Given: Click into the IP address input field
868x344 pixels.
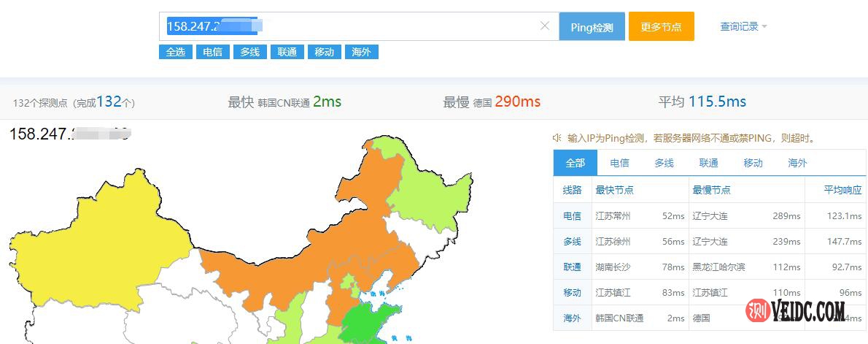Looking at the screenshot, I should (359, 26).
